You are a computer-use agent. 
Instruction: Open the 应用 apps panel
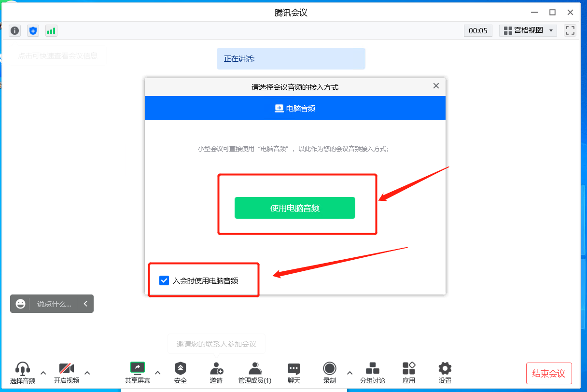point(409,373)
